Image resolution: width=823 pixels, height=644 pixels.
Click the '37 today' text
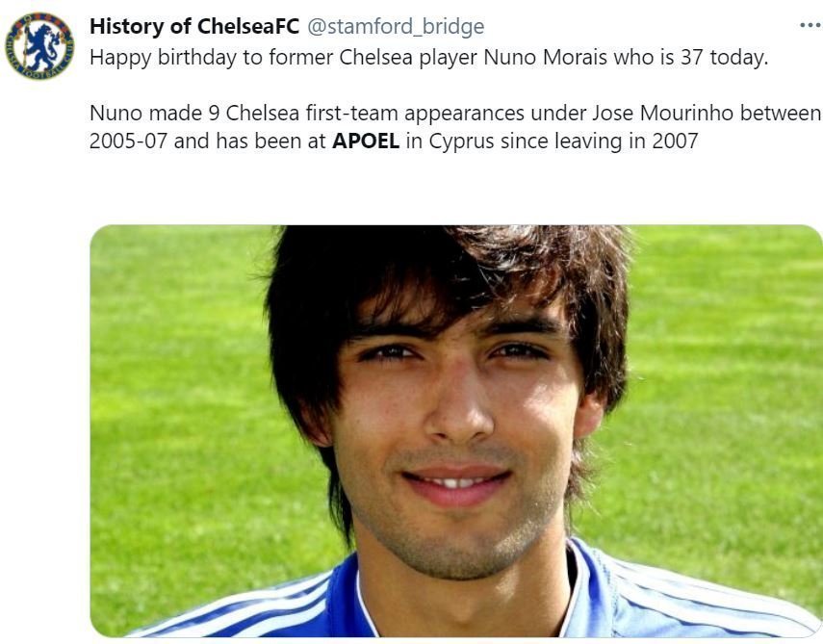[724, 58]
